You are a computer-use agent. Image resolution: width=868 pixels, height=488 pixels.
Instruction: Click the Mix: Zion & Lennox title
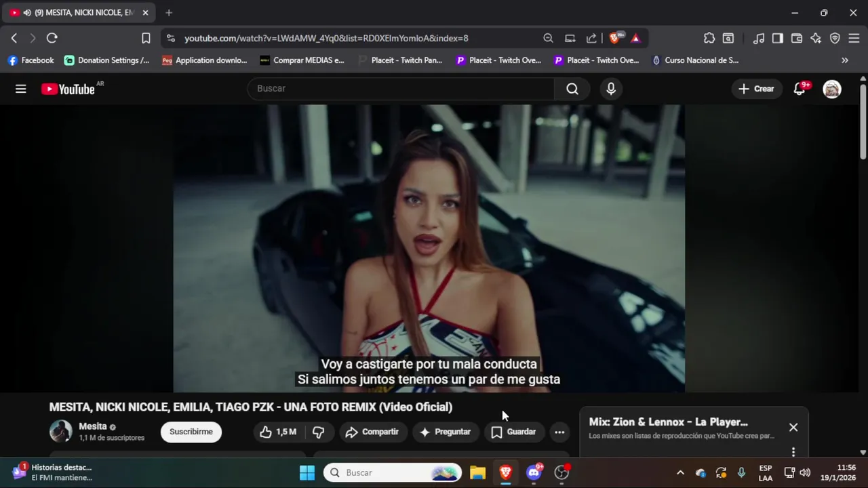(669, 422)
